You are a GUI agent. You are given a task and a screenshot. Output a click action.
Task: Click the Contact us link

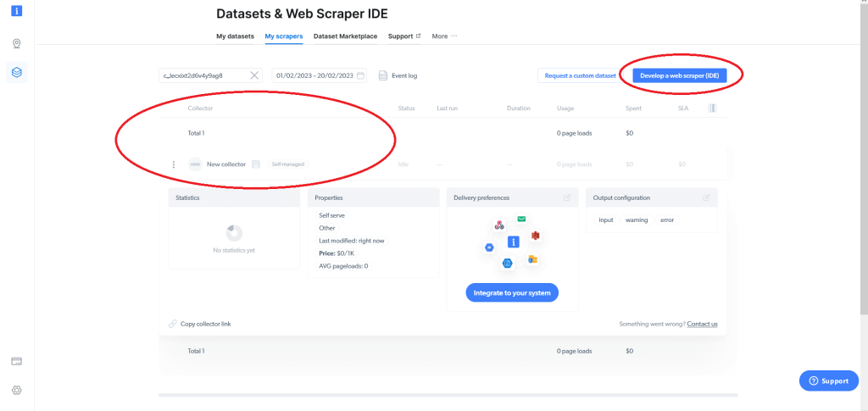coord(702,324)
